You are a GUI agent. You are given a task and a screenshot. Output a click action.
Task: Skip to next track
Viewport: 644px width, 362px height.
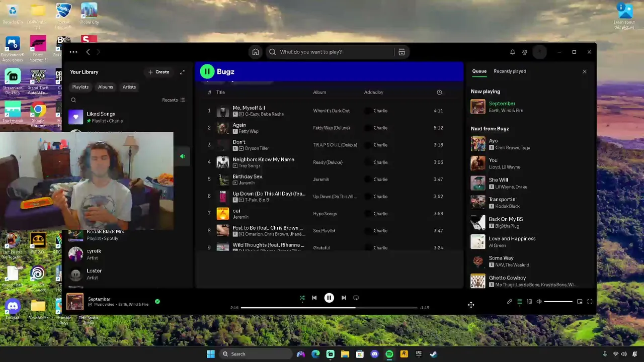[x=344, y=298]
